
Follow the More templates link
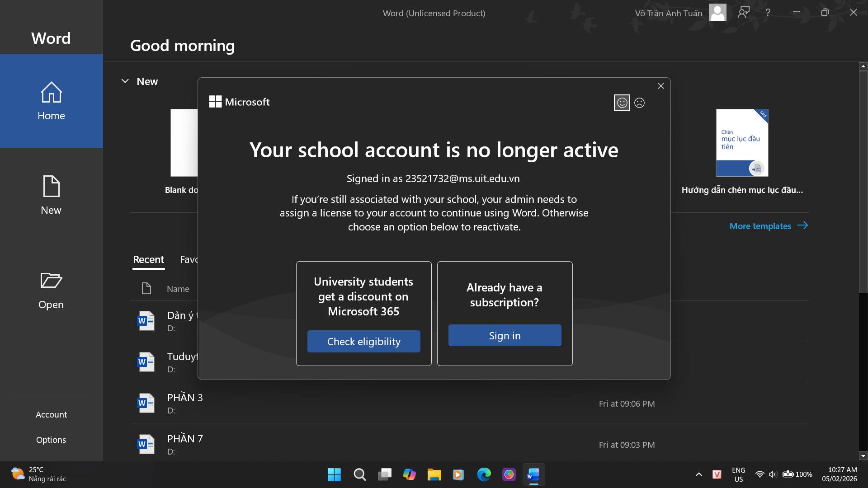point(769,226)
